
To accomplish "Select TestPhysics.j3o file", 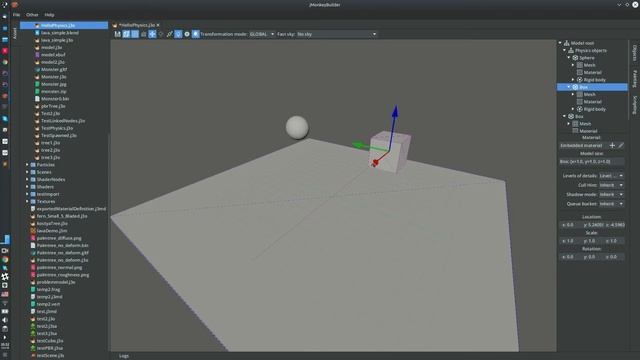I will point(57,128).
